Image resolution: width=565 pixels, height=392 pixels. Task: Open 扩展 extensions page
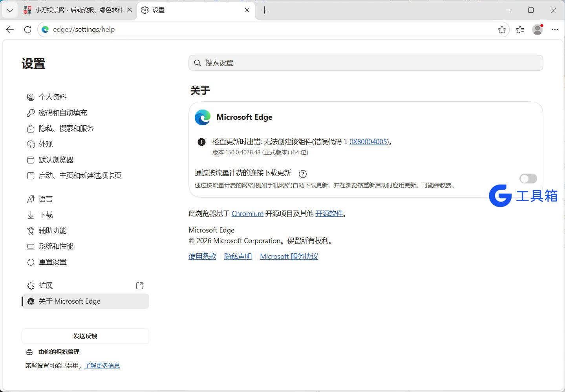(x=85, y=286)
